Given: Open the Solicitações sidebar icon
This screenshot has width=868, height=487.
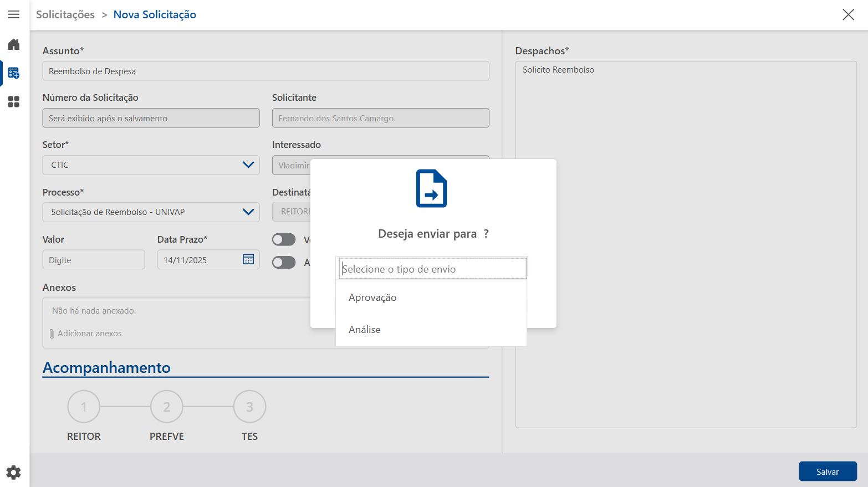Looking at the screenshot, I should (14, 73).
